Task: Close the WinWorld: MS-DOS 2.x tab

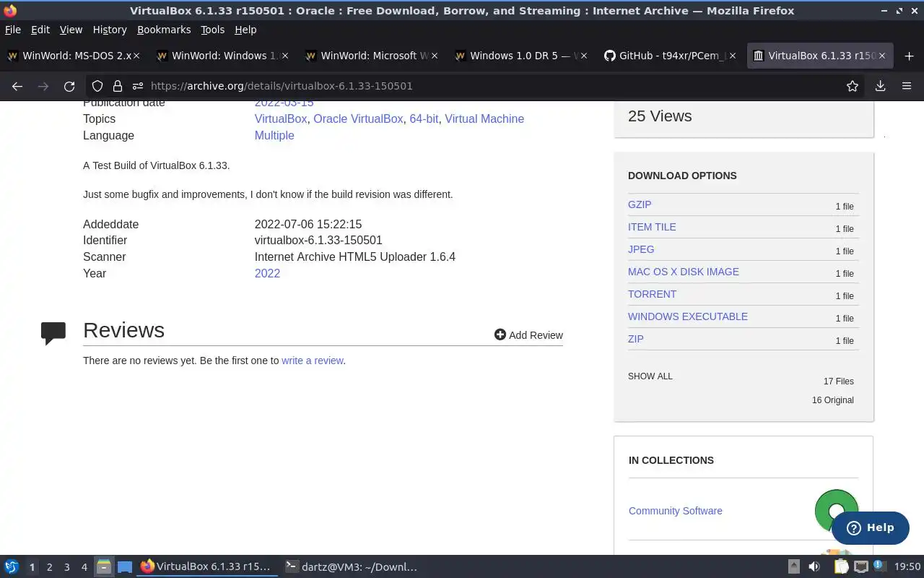Action: [x=136, y=56]
